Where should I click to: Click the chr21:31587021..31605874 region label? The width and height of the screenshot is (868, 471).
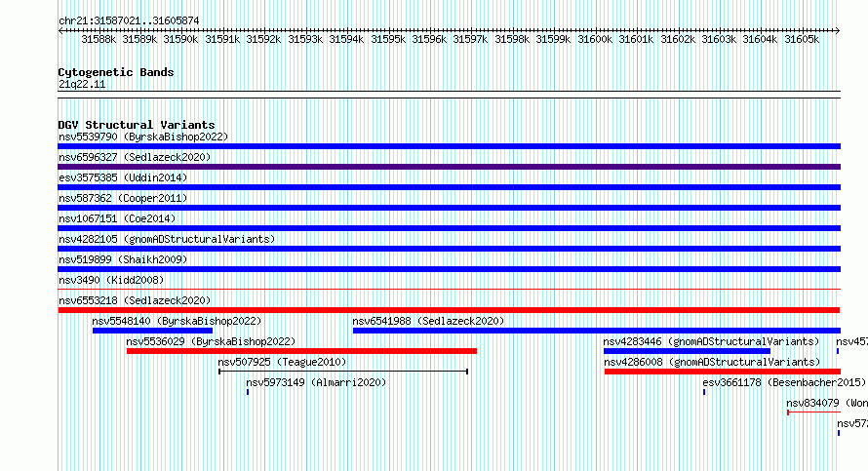click(129, 20)
